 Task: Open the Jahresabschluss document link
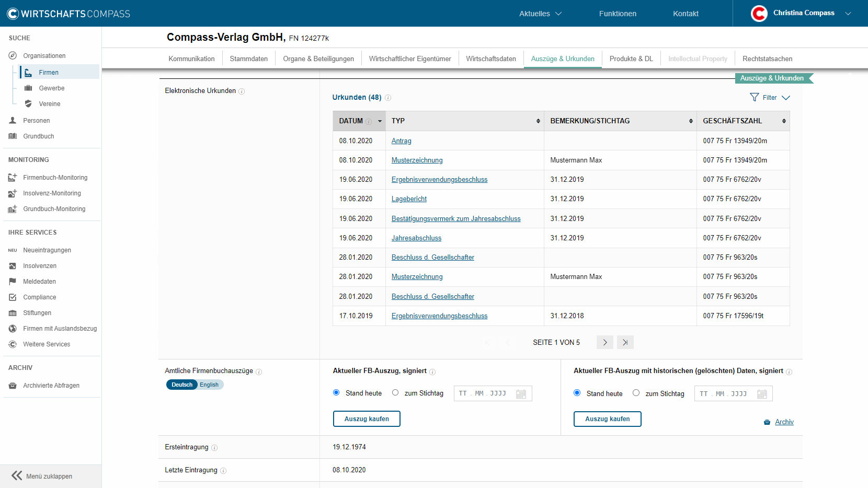416,238
